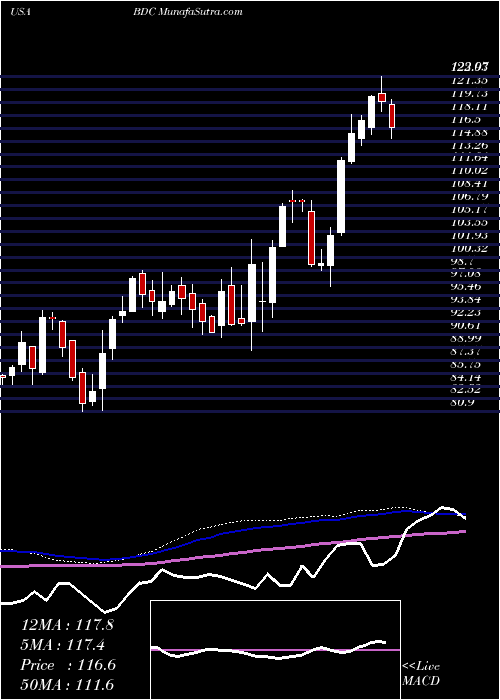
Task: Select the 105.17 price axis label
Action: [x=470, y=209]
